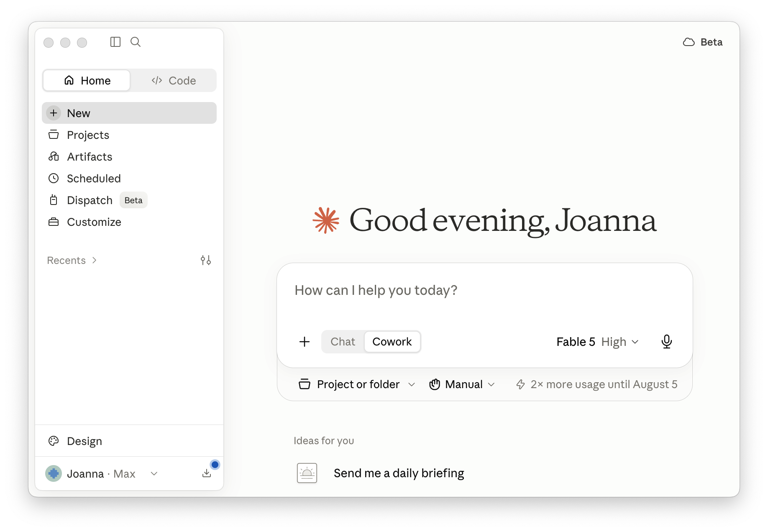768x532 pixels.
Task: Click the daily briefing sunrise icon
Action: click(x=307, y=473)
